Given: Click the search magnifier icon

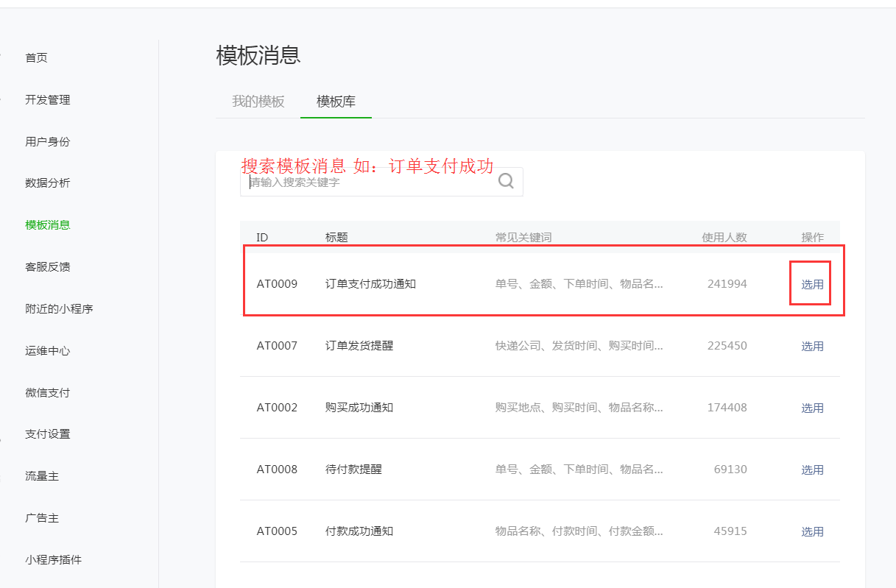Looking at the screenshot, I should (x=506, y=181).
